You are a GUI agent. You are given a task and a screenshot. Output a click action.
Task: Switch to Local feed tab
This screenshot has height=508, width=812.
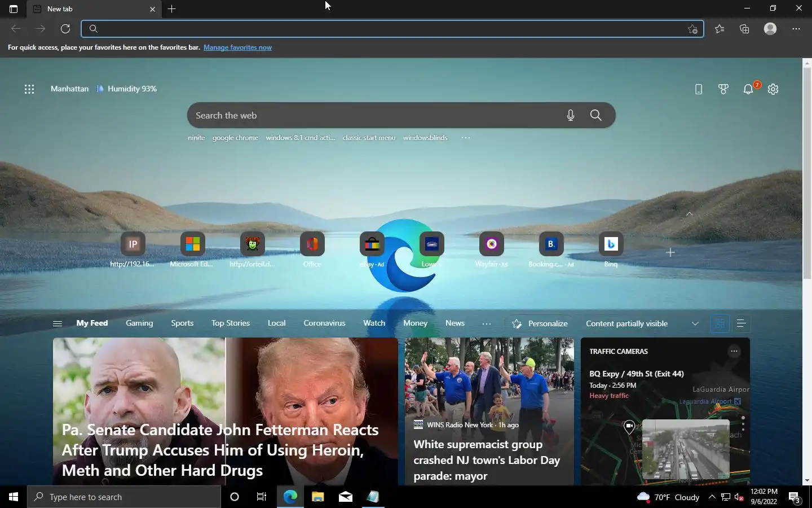click(276, 323)
